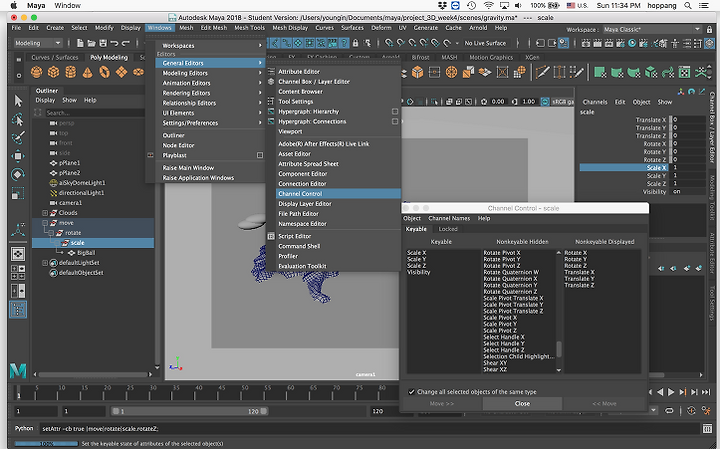The width and height of the screenshot is (720, 449).
Task: Click Close in Channel Control dialog
Action: (522, 404)
